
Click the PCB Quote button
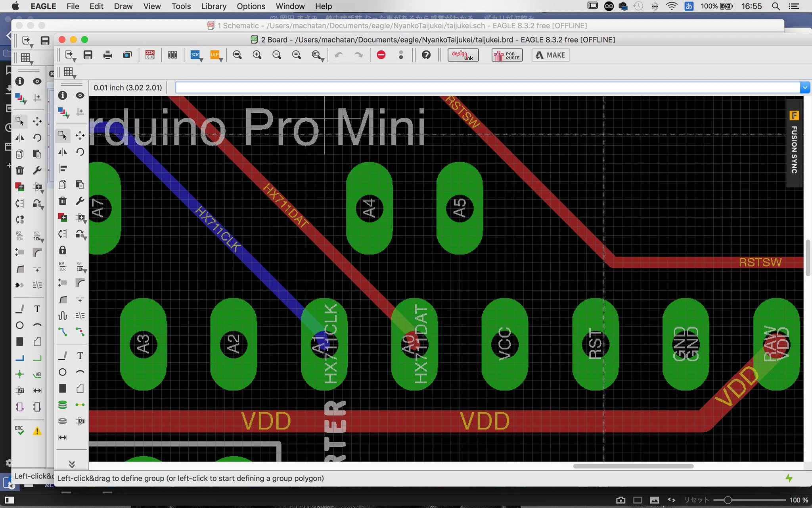(x=507, y=55)
